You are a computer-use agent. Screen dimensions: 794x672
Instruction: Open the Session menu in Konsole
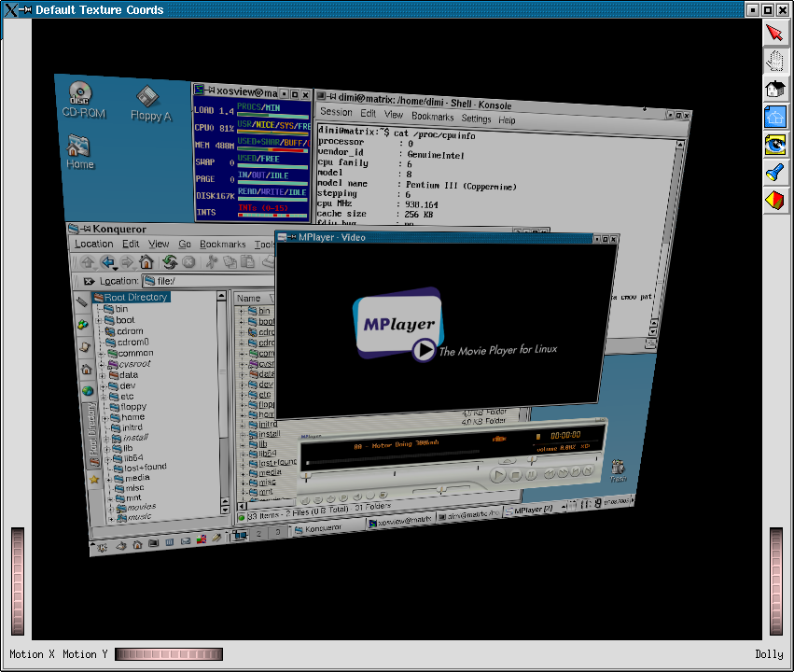[336, 112]
